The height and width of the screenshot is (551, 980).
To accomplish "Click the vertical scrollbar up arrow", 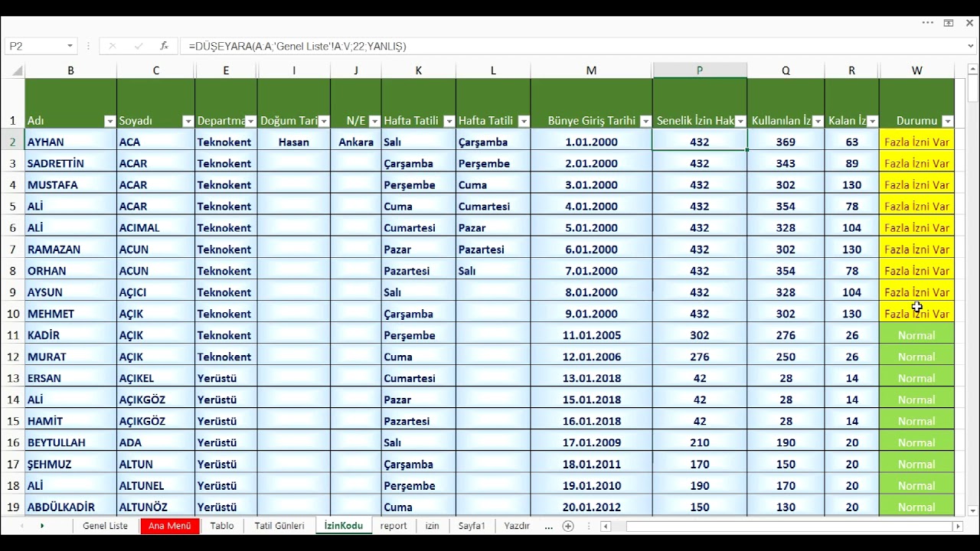I will click(972, 70).
